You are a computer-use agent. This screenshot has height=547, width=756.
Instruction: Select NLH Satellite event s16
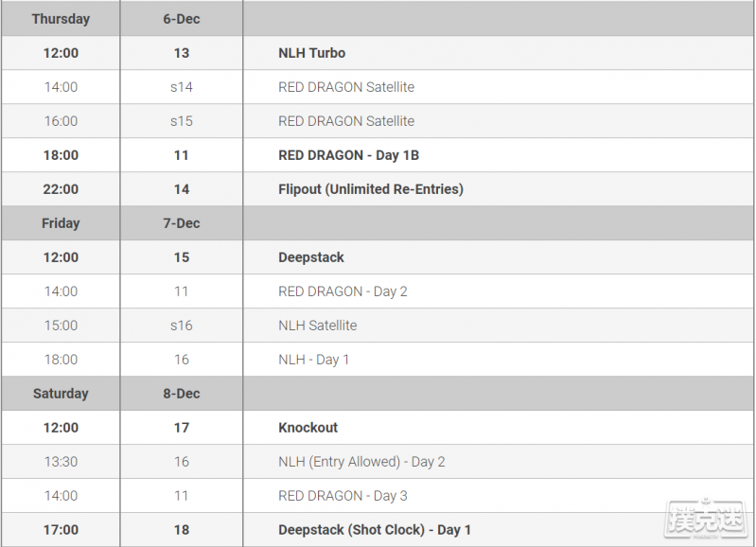tap(318, 326)
